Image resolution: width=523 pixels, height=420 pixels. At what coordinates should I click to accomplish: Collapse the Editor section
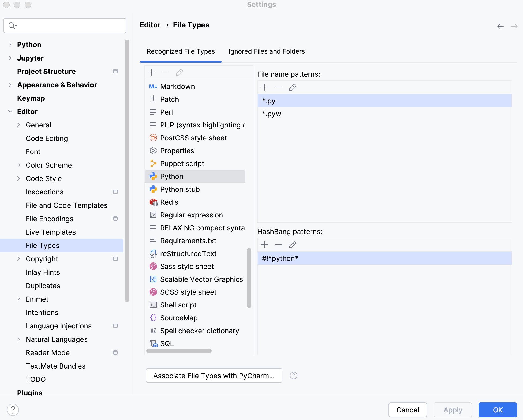pos(10,111)
